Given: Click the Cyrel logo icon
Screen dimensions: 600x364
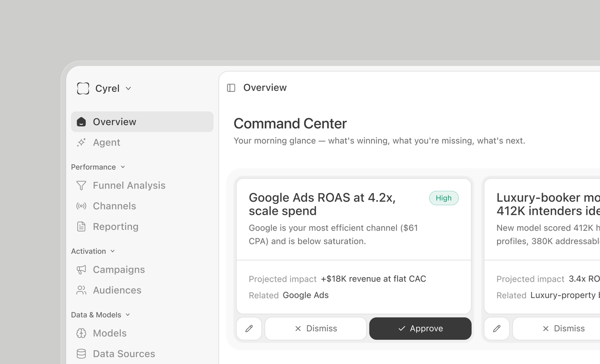Looking at the screenshot, I should pyautogui.click(x=83, y=88).
